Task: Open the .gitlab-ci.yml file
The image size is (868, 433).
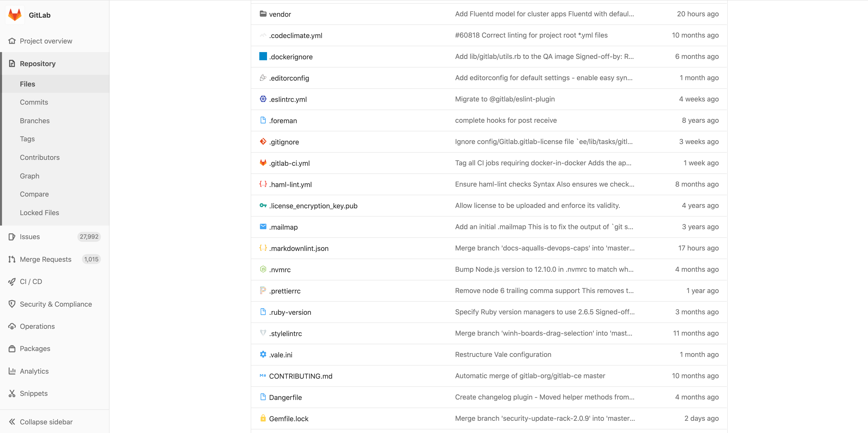Action: point(289,163)
